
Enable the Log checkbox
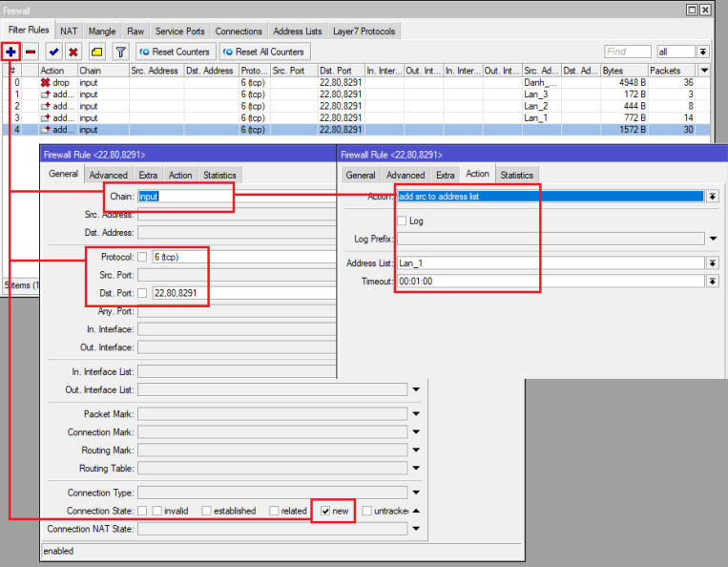point(402,220)
